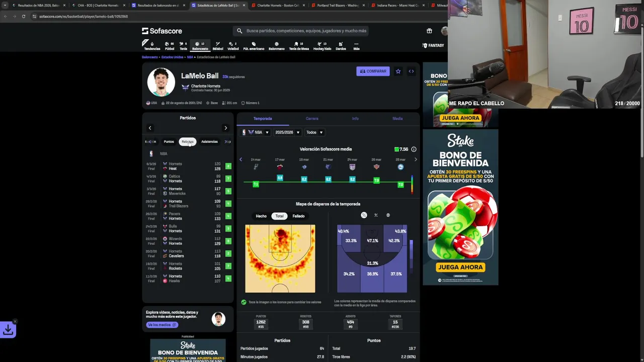The height and width of the screenshot is (362, 644).
Task: Open the embed code icon
Action: pyautogui.click(x=411, y=71)
